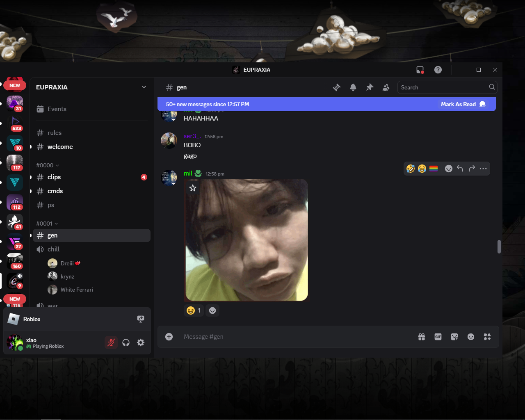Image resolution: width=525 pixels, height=420 pixels.
Task: Open server icon with 27 badge
Action: pos(15,242)
